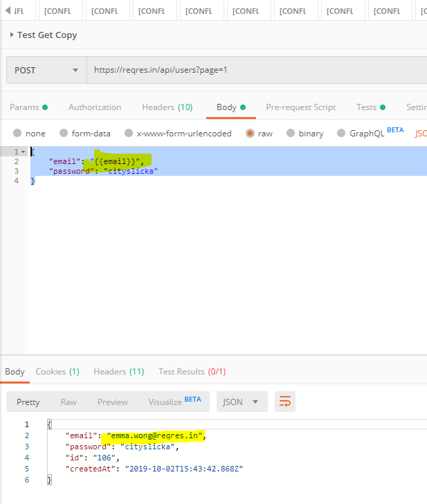Viewport: 427px width, 504px height.
Task: Open the response Headers (11) tab
Action: [x=119, y=372]
